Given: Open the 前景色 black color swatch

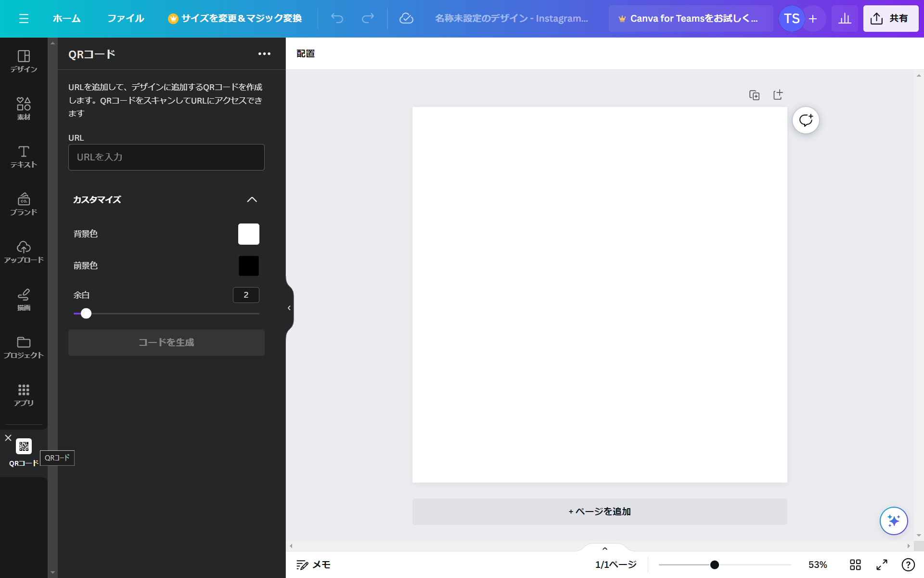Looking at the screenshot, I should 249,266.
